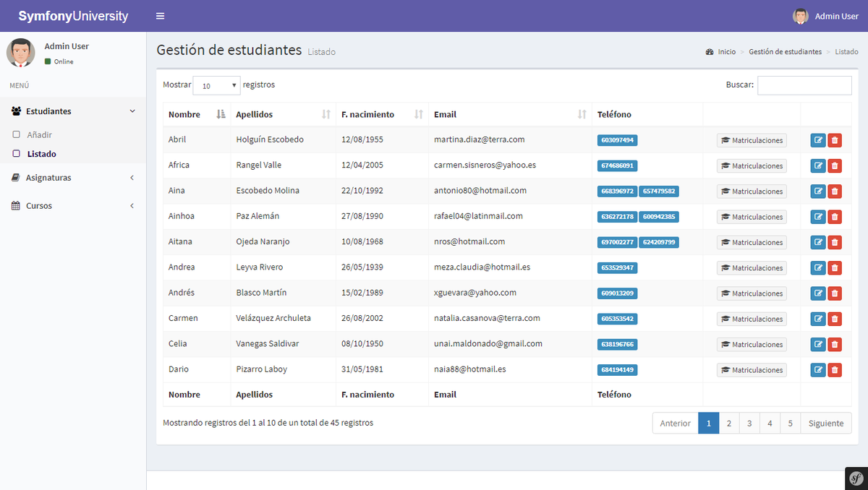This screenshot has width=868, height=490.
Task: Click the home icon in the breadcrumb
Action: click(x=710, y=51)
